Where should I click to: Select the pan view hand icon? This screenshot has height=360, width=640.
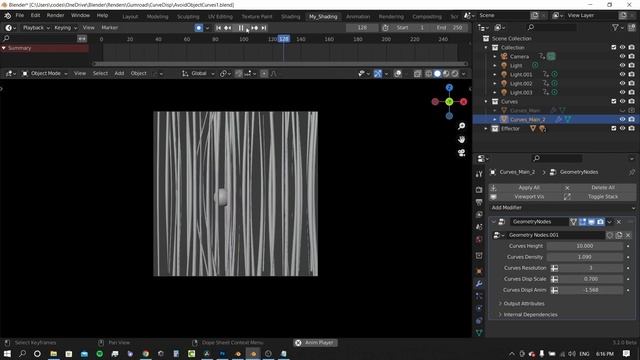click(x=461, y=139)
